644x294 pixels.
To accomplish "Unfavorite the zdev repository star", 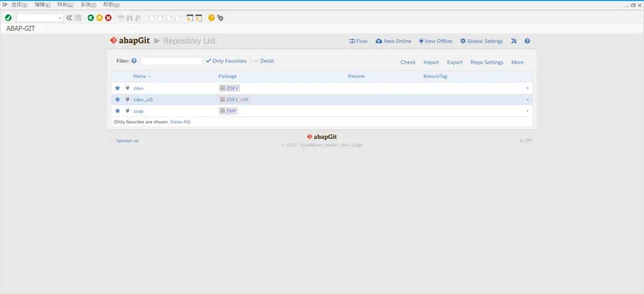I will click(x=118, y=88).
